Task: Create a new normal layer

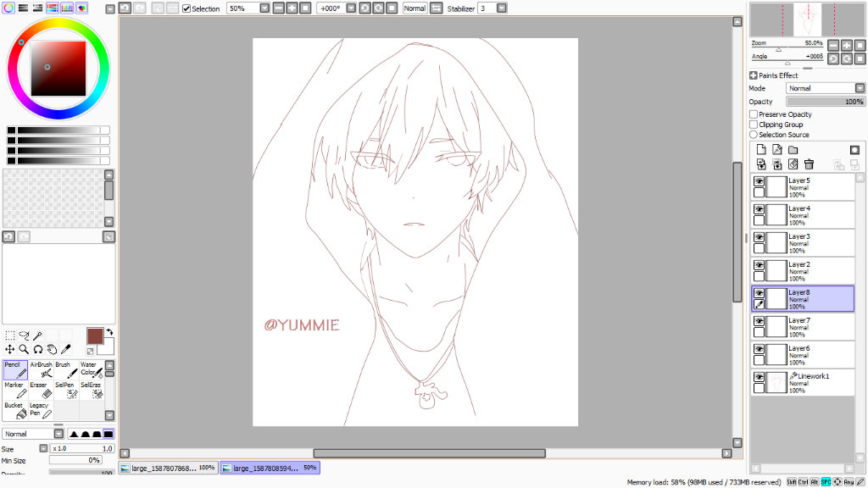Action: [x=761, y=150]
